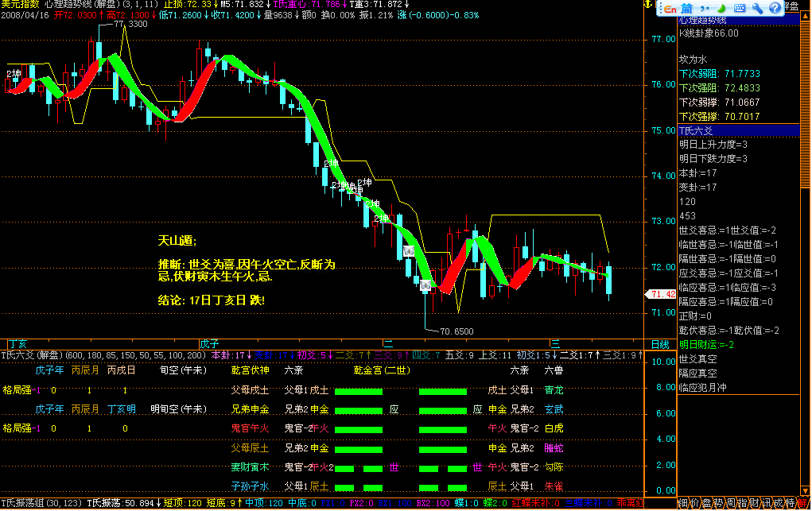Click the 77.3300 high price label
Image resolution: width=812 pixels, height=511 pixels.
130,24
